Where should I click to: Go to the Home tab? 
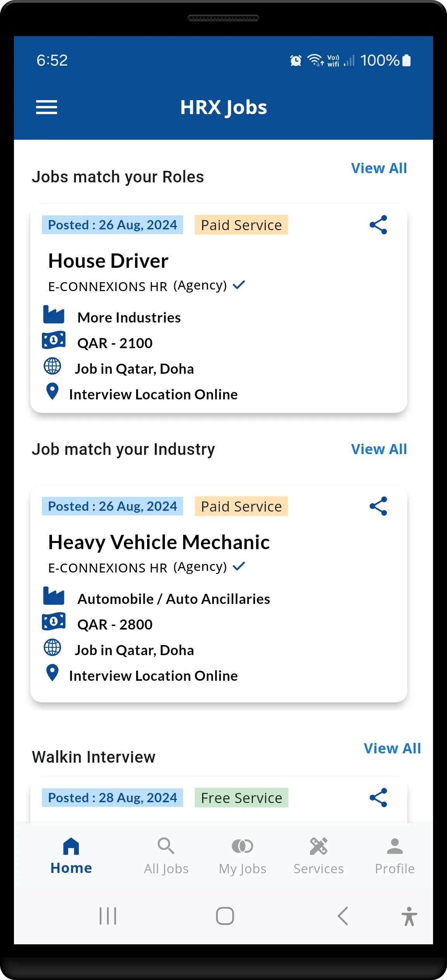[71, 856]
